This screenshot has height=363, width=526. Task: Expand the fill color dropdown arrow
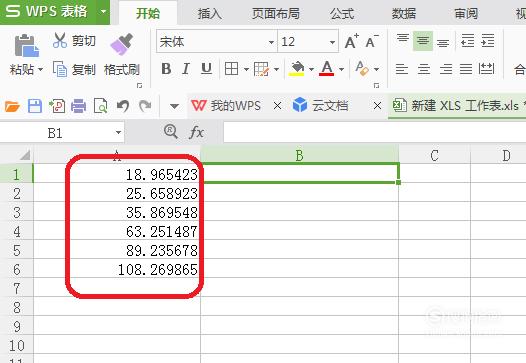coord(311,69)
